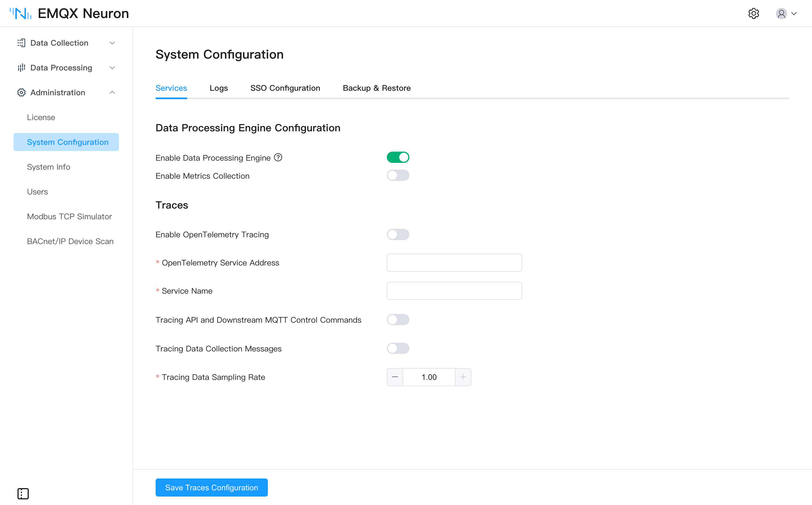Viewport: 812px width, 505px height.
Task: Collapse the Administration menu chevron
Action: click(112, 92)
